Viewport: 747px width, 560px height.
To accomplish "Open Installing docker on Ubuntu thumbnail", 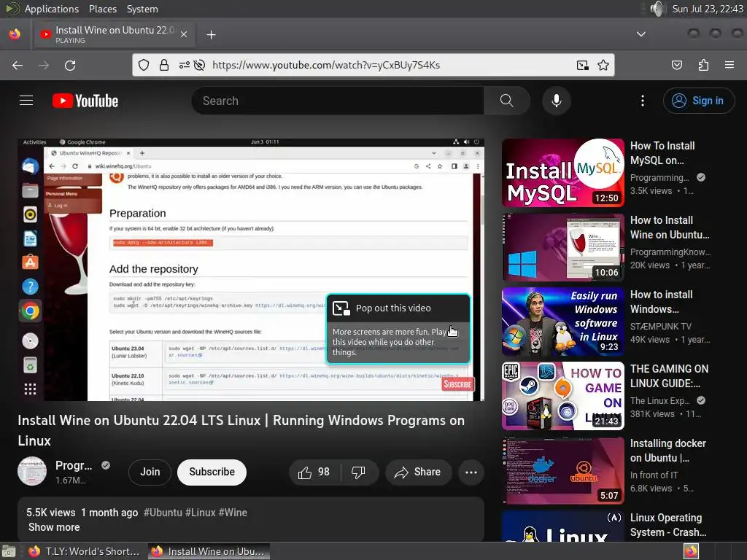I will 562,470.
